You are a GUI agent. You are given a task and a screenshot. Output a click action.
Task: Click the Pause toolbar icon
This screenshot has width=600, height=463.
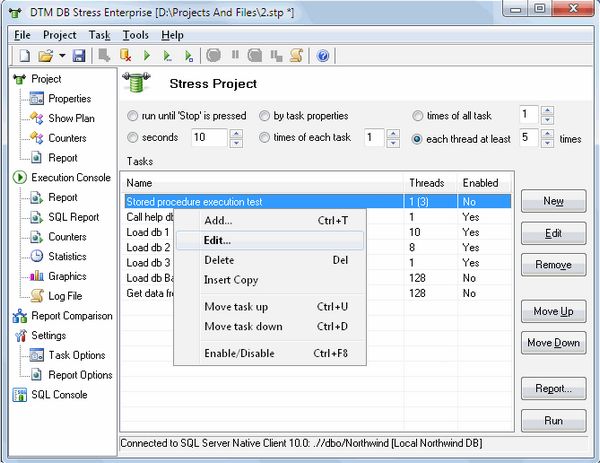235,55
